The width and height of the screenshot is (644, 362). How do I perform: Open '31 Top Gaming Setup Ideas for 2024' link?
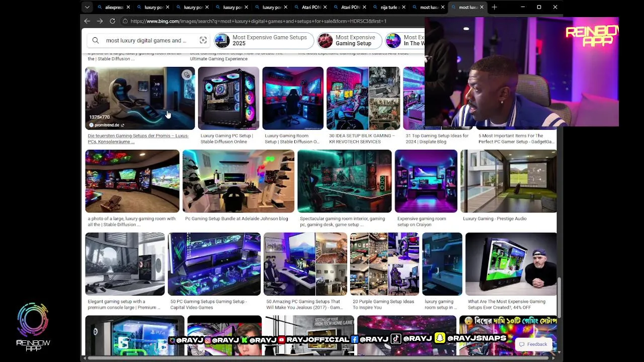tap(437, 138)
